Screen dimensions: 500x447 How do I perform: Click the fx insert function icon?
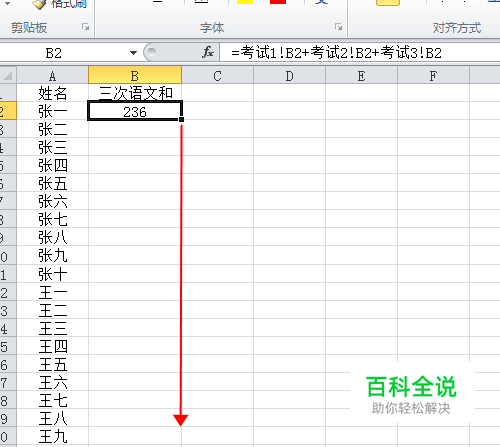208,52
